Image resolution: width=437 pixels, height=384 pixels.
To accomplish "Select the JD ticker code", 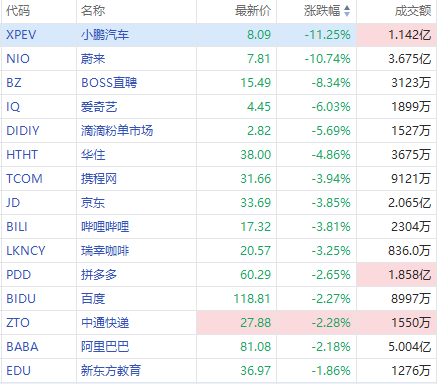I will (x=13, y=203).
